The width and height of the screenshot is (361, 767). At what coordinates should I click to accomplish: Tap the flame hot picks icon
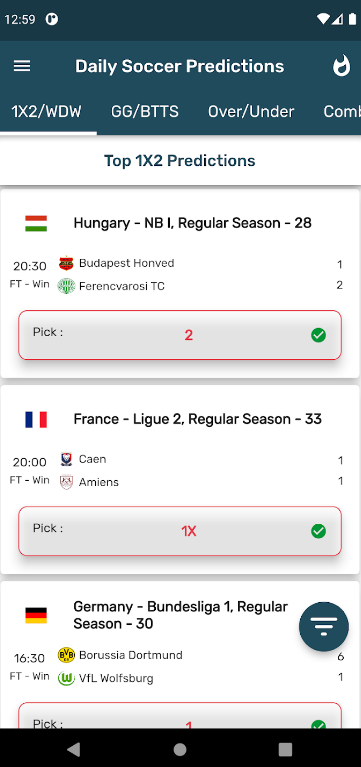point(341,66)
